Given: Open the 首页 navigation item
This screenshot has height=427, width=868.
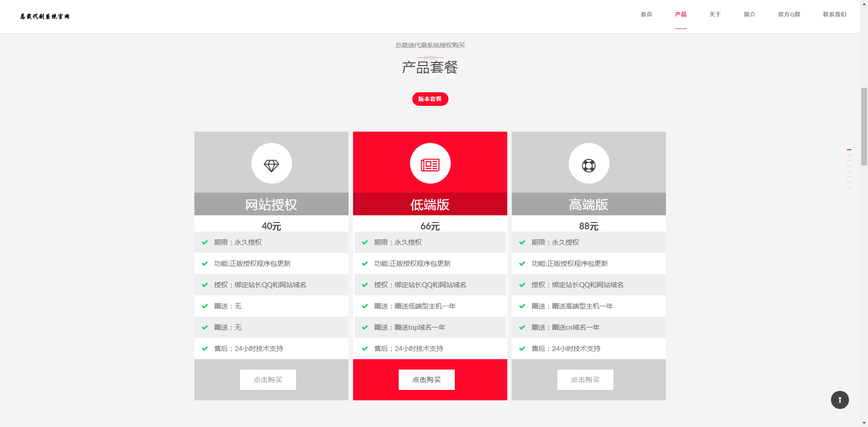Looking at the screenshot, I should tap(646, 14).
